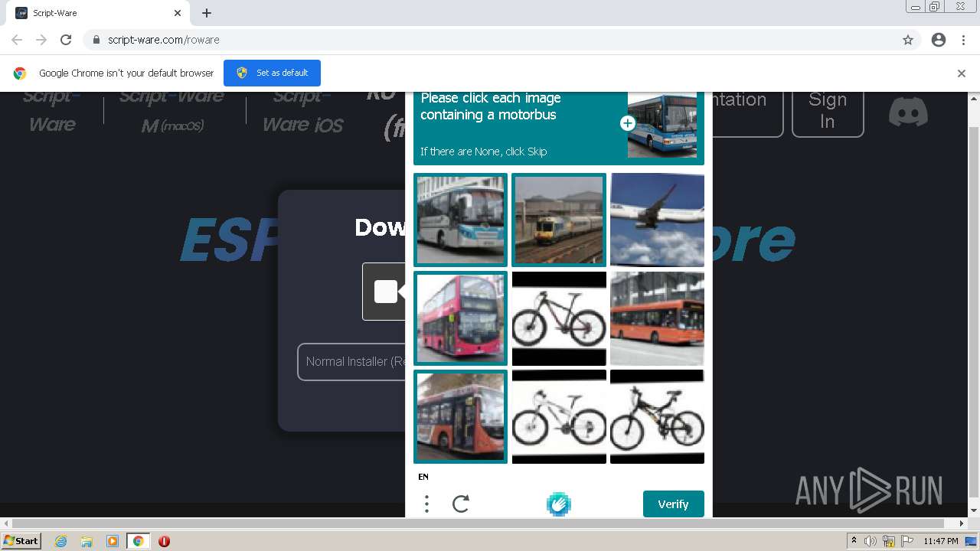Go back to previous page

[17, 40]
